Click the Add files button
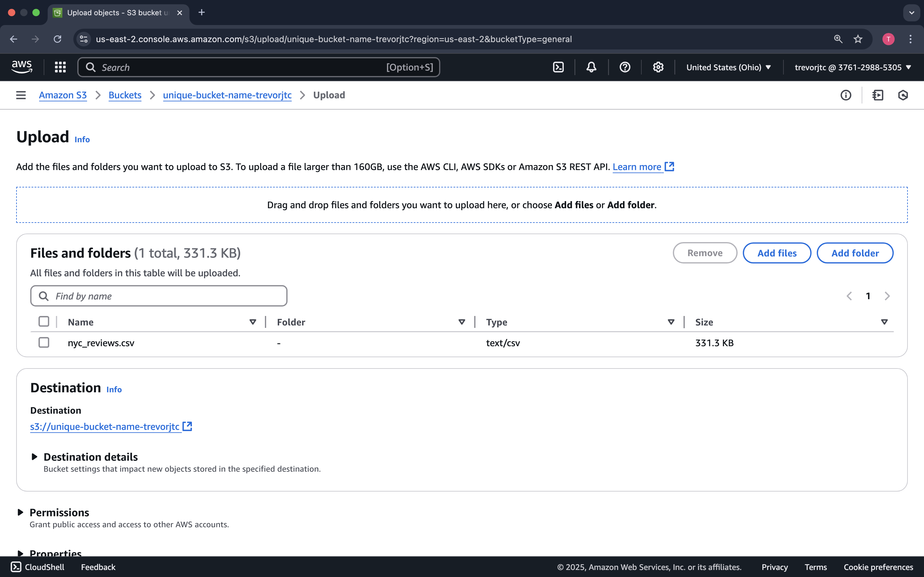This screenshot has height=577, width=924. [x=777, y=253]
